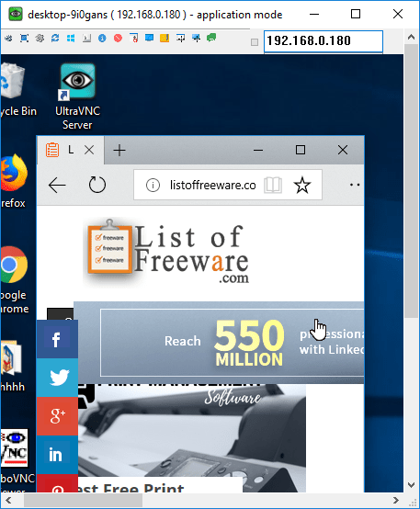Click the hide toolbar buttons icon

click(x=133, y=39)
